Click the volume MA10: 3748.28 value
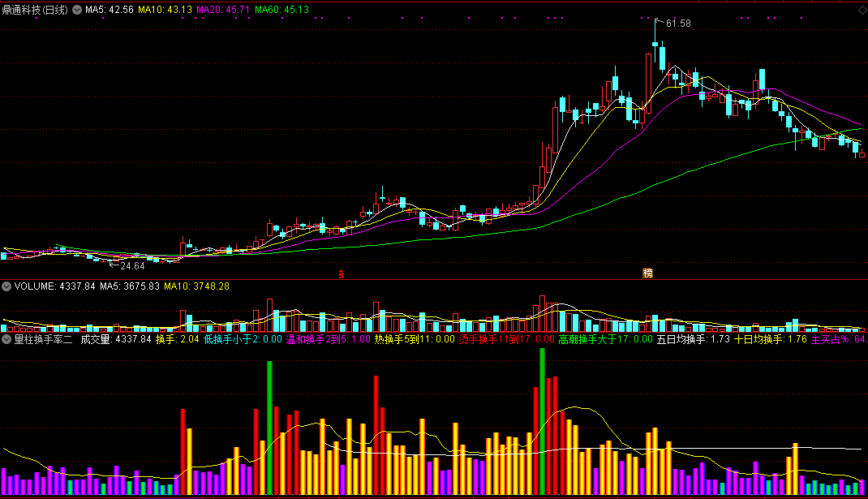868x499 pixels. tap(196, 286)
